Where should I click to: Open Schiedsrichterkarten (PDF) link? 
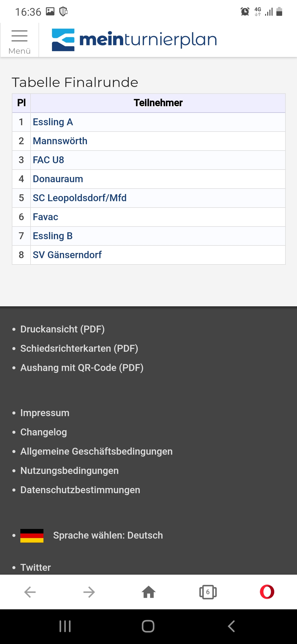[79, 348]
